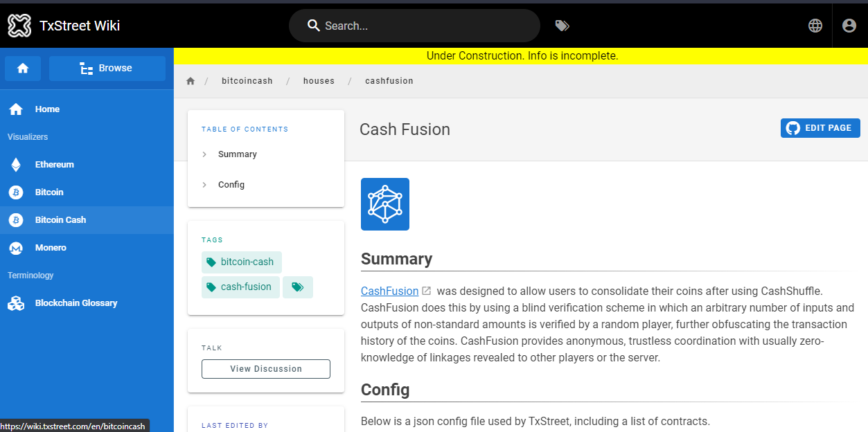Click the Ethereum diamond icon in sidebar
This screenshot has height=432, width=868.
16,165
